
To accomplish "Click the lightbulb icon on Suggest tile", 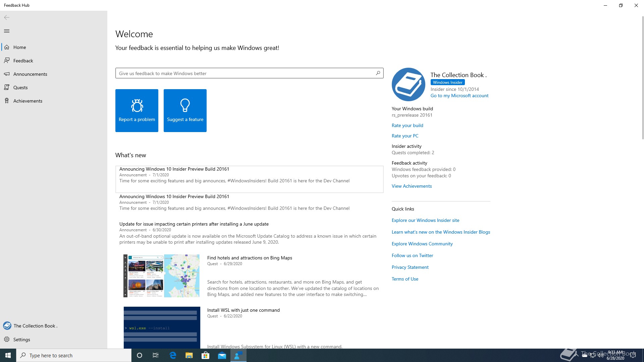I will point(185,105).
